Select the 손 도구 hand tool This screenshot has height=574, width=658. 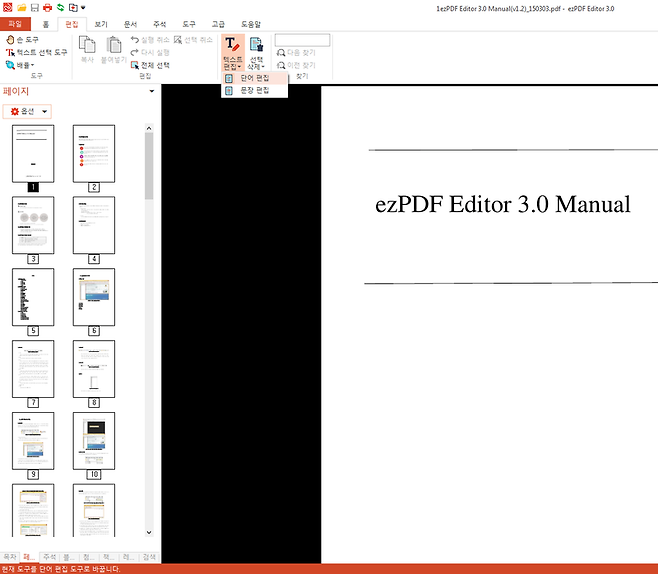[23, 39]
